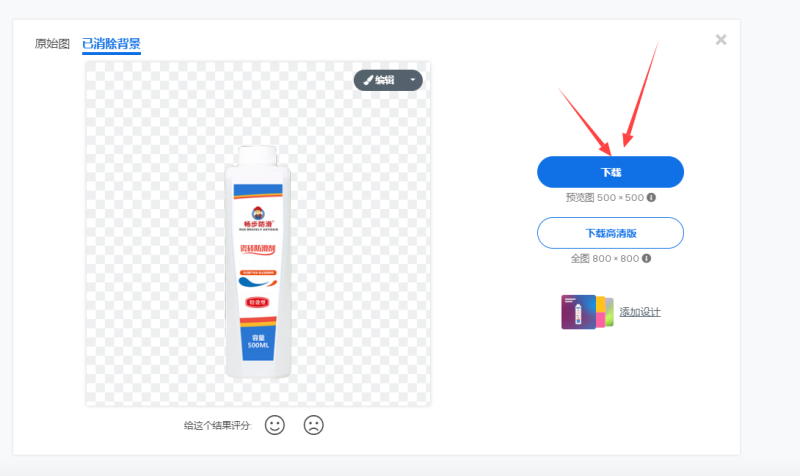Open info icon beside 全图 800 × 800
This screenshot has height=476, width=800.
[646, 259]
